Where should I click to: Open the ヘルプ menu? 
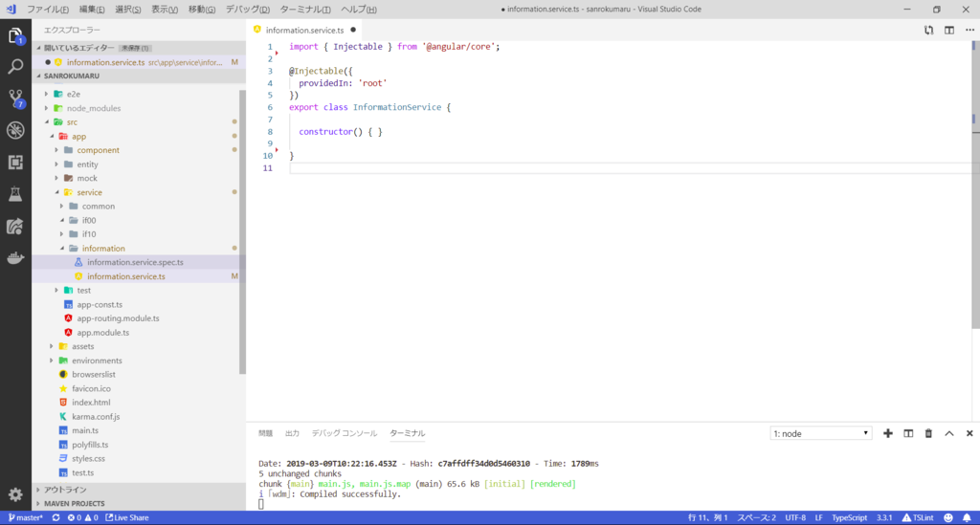pyautogui.click(x=358, y=10)
